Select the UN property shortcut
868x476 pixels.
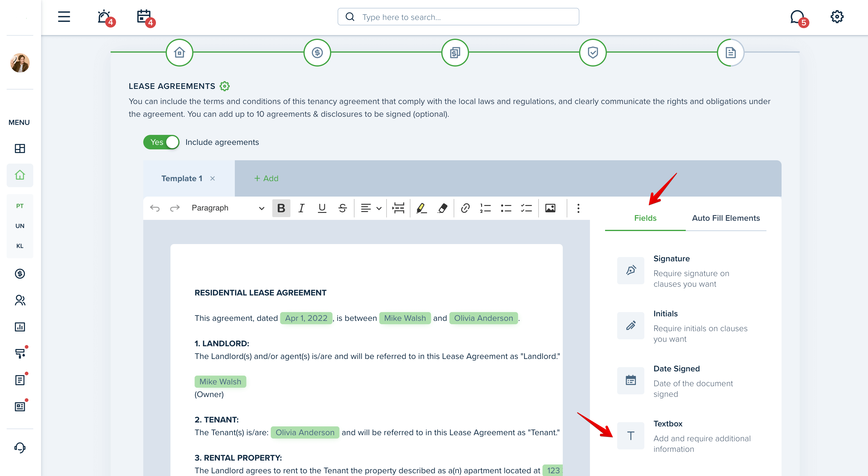20,226
